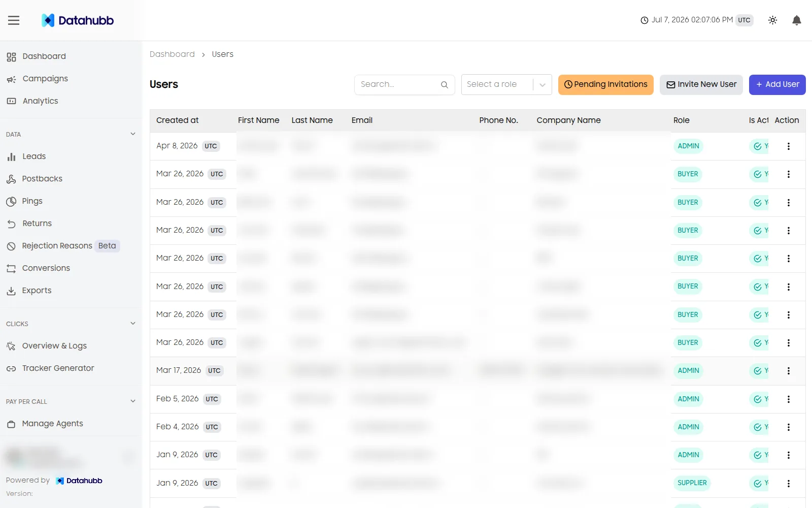
Task: Open the Select a role dropdown
Action: tap(506, 85)
